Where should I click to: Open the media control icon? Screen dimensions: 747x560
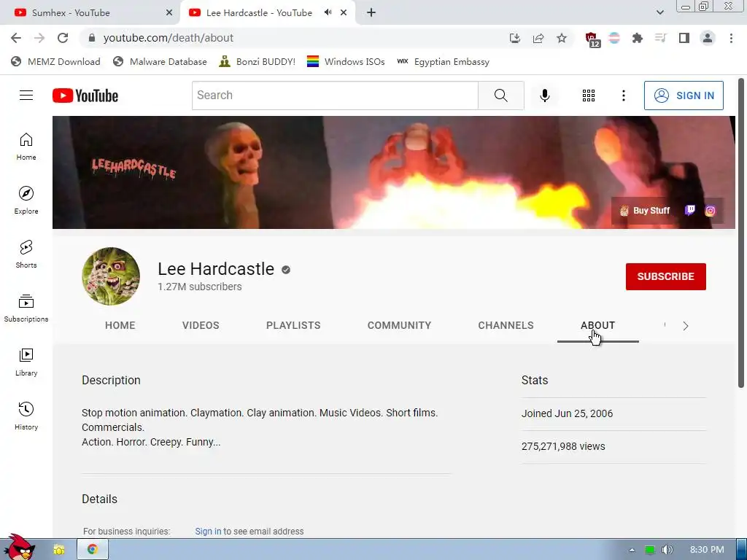pyautogui.click(x=660, y=38)
